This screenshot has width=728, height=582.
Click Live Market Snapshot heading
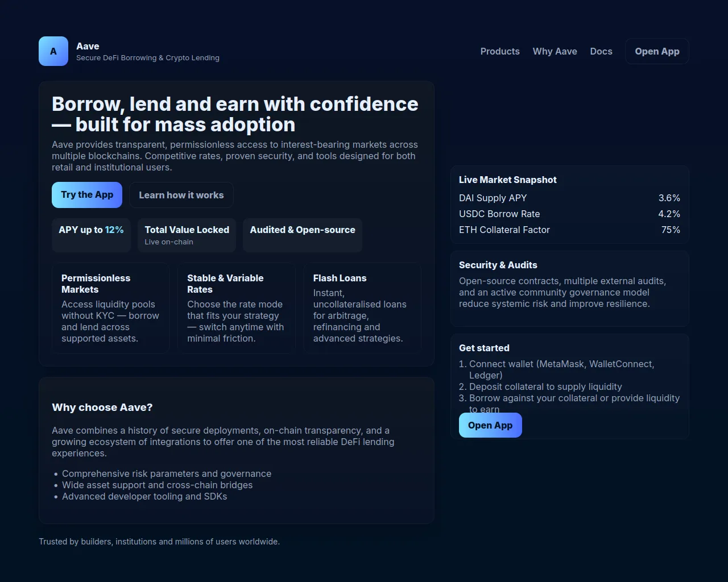[508, 180]
